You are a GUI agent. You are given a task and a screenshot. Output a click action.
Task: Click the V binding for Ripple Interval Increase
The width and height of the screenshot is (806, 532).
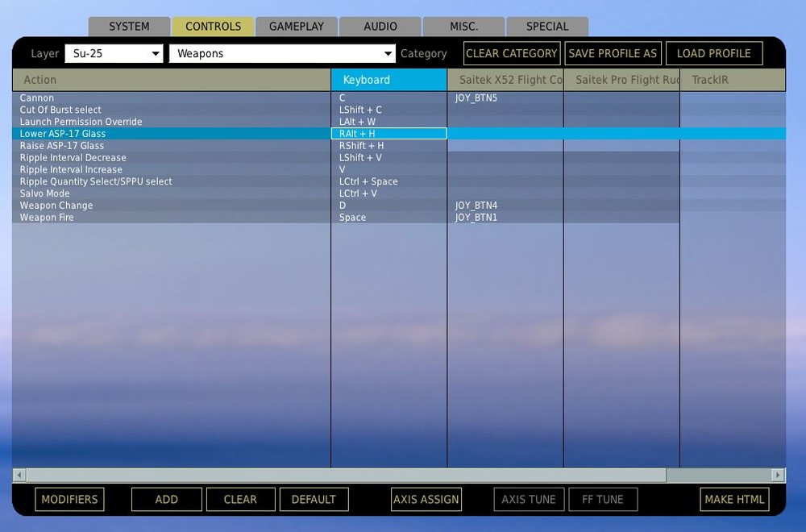[389, 169]
